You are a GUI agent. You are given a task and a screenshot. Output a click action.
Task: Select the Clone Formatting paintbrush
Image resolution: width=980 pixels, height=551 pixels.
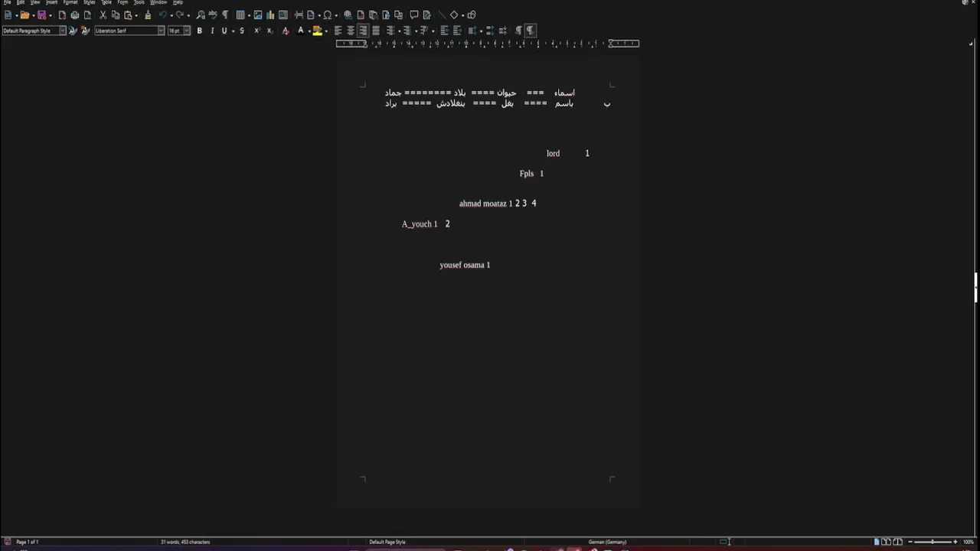click(x=148, y=15)
